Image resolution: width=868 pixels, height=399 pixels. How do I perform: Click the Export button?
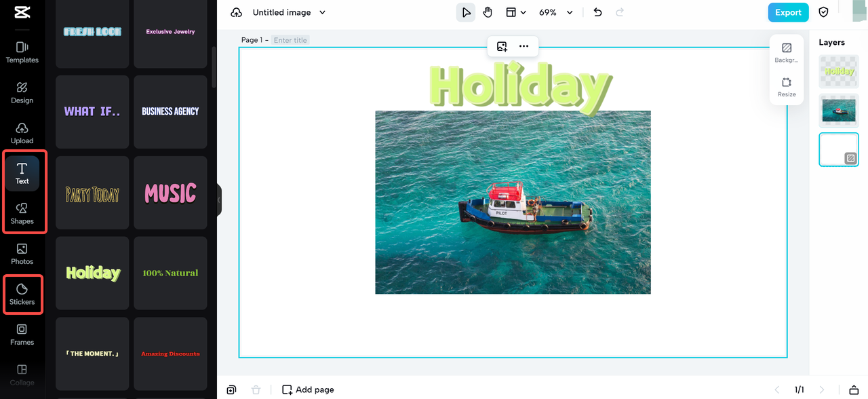(788, 12)
